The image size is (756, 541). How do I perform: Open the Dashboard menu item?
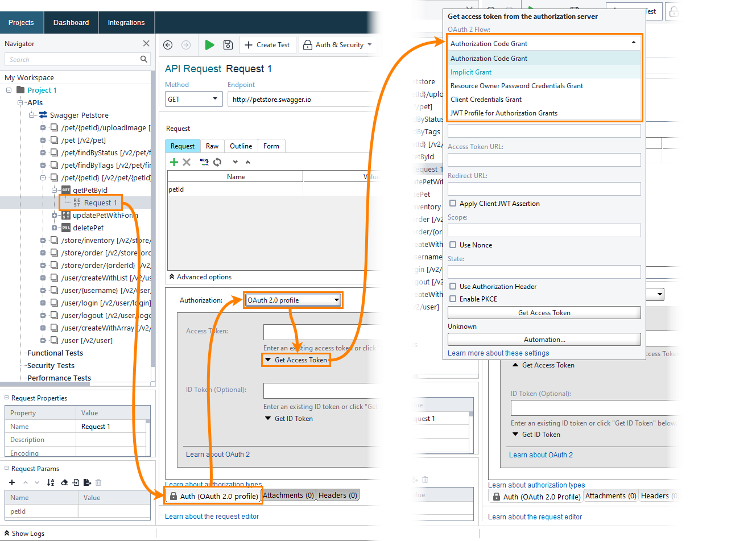point(71,22)
